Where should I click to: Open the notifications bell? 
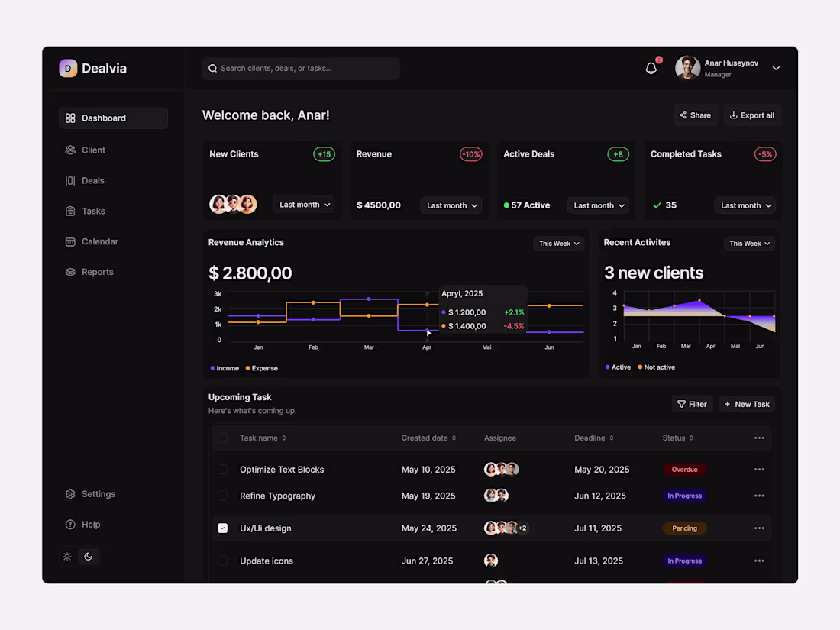(651, 68)
